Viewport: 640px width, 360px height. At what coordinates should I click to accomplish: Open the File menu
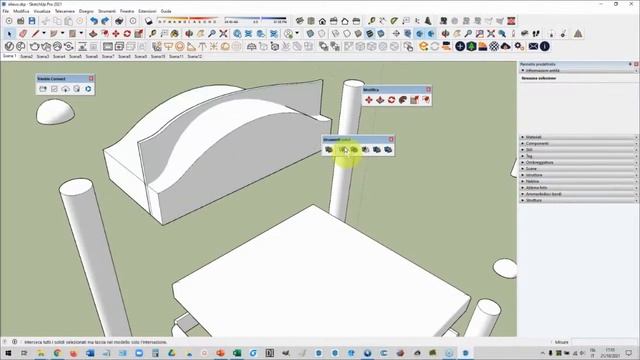click(x=6, y=11)
